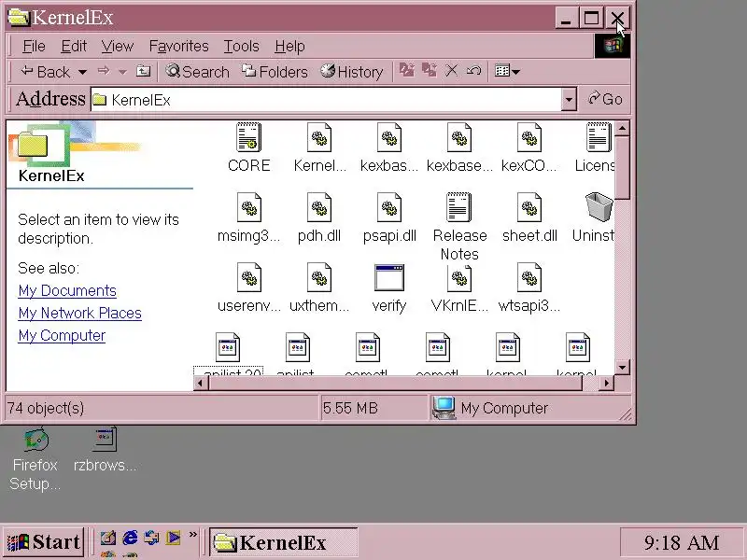747x560 pixels.
Task: Select the wtsapi3... dll file
Action: tap(529, 277)
